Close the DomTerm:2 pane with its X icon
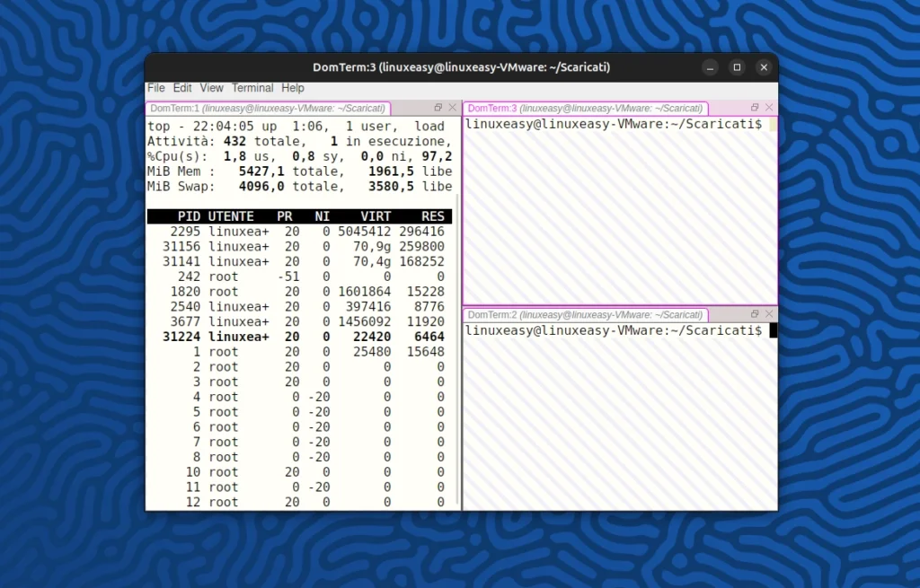920x588 pixels. [x=768, y=314]
